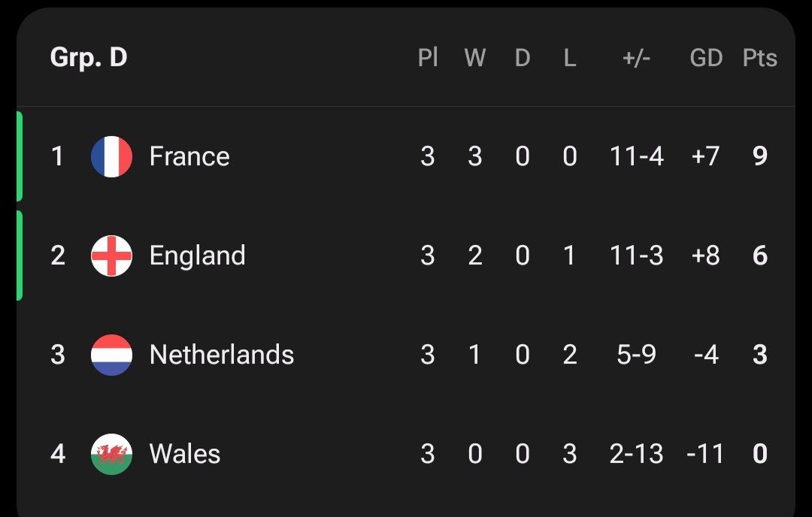Click the D column header
The width and height of the screenshot is (812, 517).
point(523,58)
